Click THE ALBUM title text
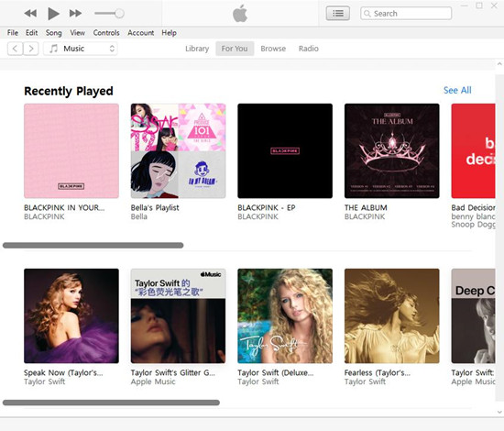504x431 pixels. pos(366,208)
